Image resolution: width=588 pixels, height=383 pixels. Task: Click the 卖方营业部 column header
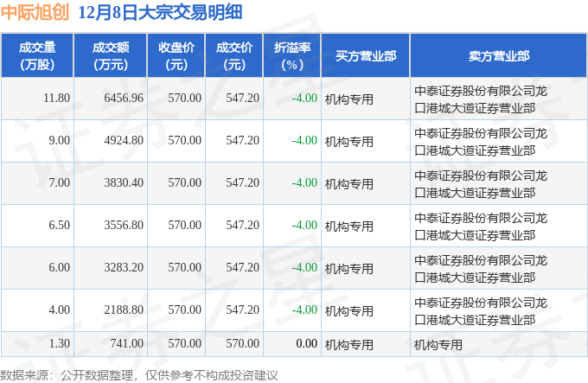click(499, 56)
